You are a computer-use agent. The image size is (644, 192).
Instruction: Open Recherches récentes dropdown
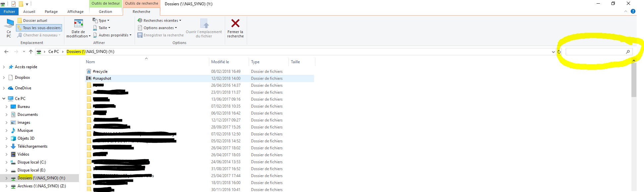click(159, 21)
